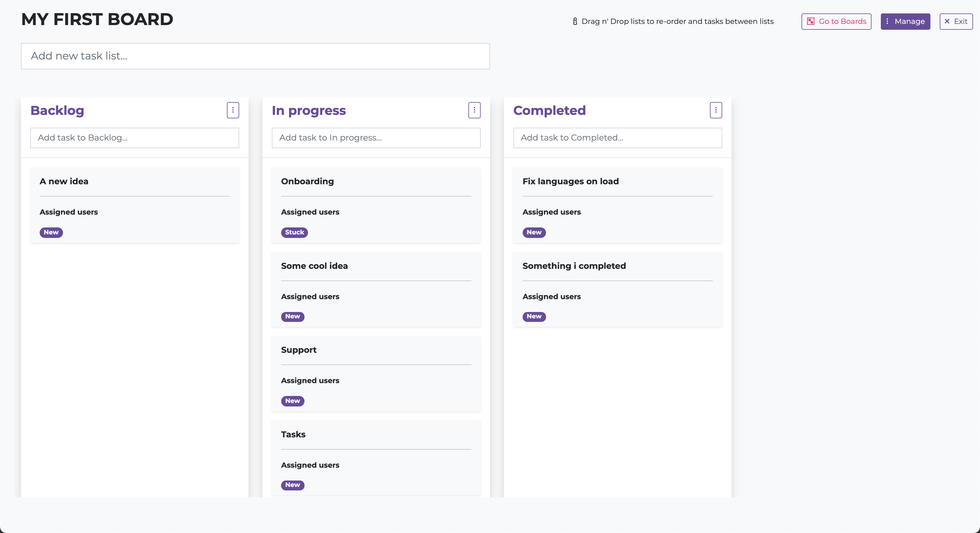Toggle the New badge on A new idea
Screen dimensions: 980x533
pyautogui.click(x=51, y=232)
